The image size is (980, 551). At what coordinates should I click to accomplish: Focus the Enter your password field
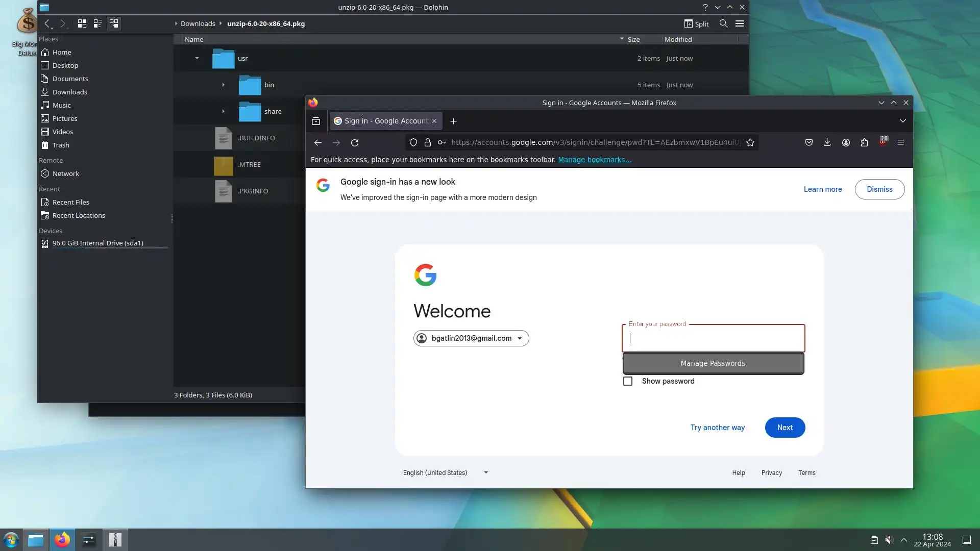pyautogui.click(x=713, y=338)
